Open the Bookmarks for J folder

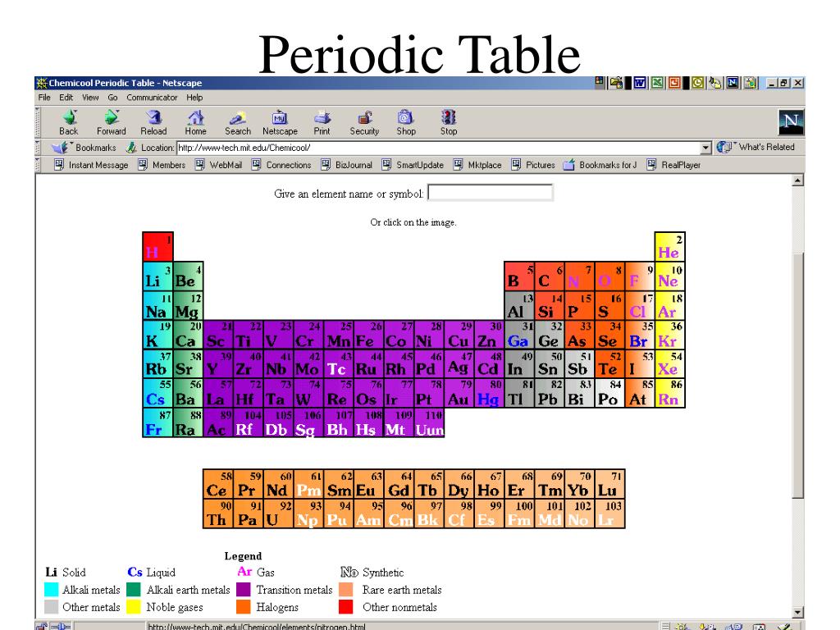pyautogui.click(x=600, y=165)
